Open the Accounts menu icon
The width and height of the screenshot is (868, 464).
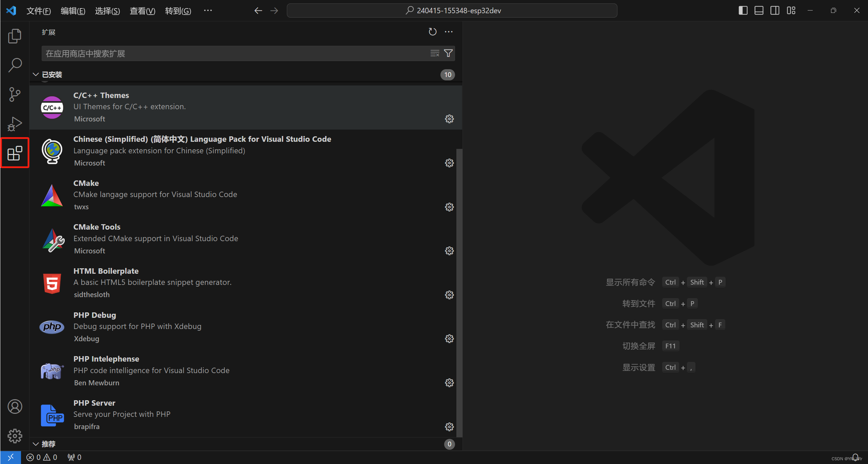click(15, 406)
